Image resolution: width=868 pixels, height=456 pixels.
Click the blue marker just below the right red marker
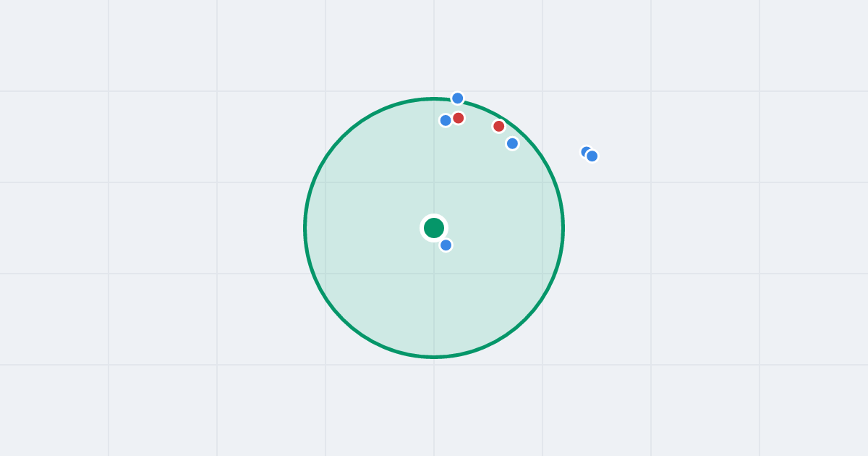pyautogui.click(x=512, y=143)
